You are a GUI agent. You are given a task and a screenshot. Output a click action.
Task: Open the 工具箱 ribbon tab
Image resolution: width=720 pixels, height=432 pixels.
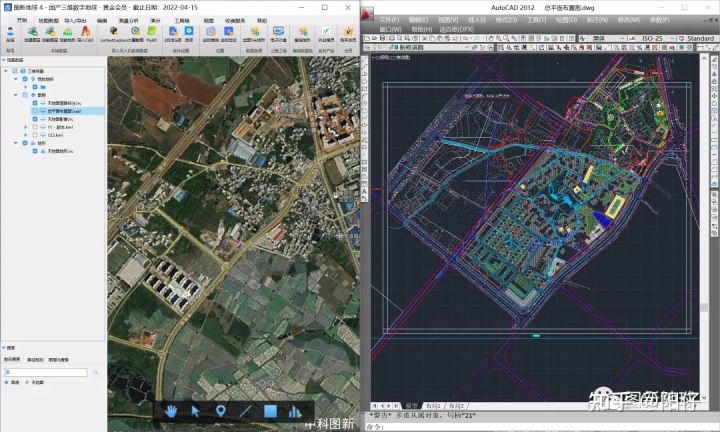tap(182, 21)
